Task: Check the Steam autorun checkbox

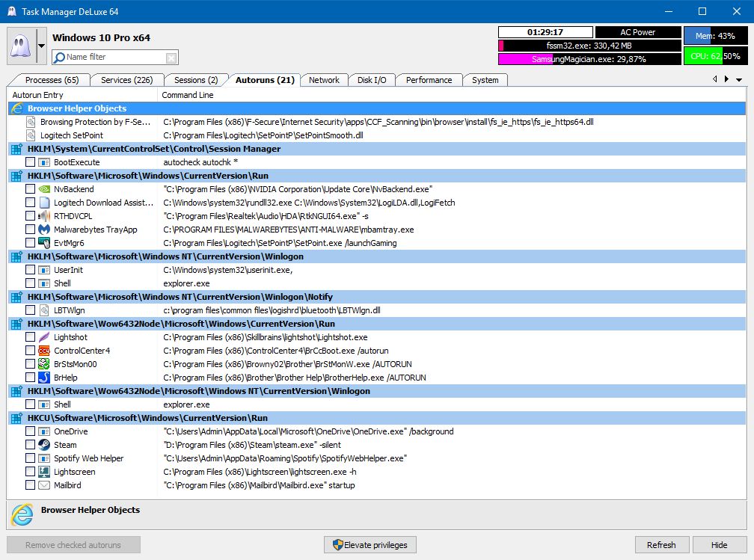Action: pyautogui.click(x=30, y=445)
